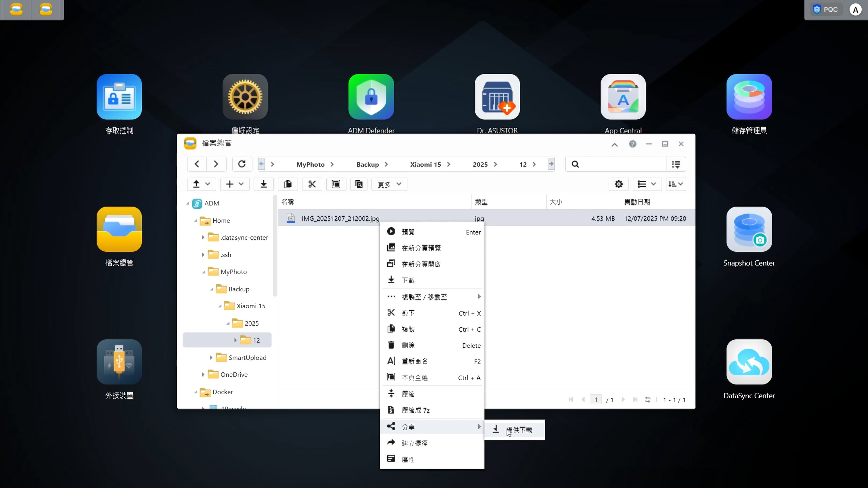Expand the SmartUpload folder tree node

[211, 357]
